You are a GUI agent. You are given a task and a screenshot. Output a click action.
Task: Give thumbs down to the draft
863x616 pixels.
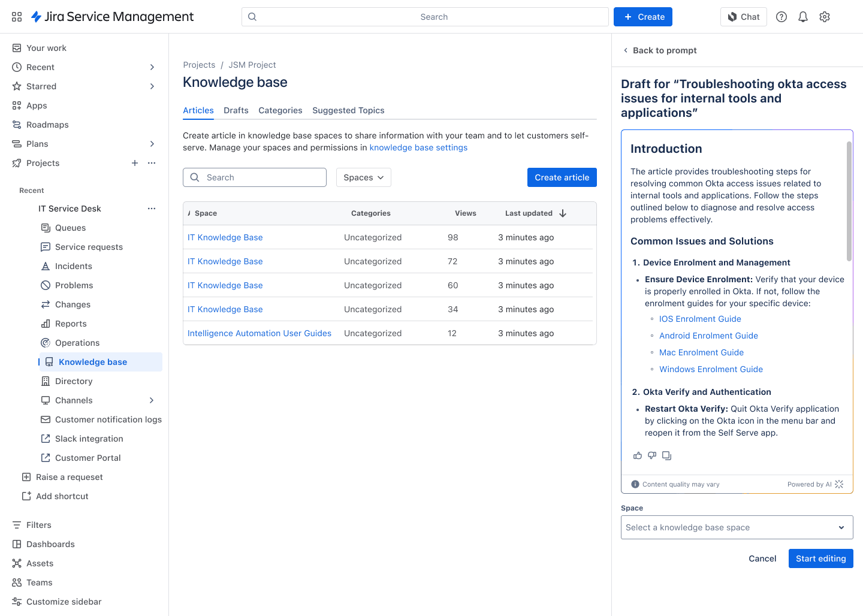click(x=652, y=455)
